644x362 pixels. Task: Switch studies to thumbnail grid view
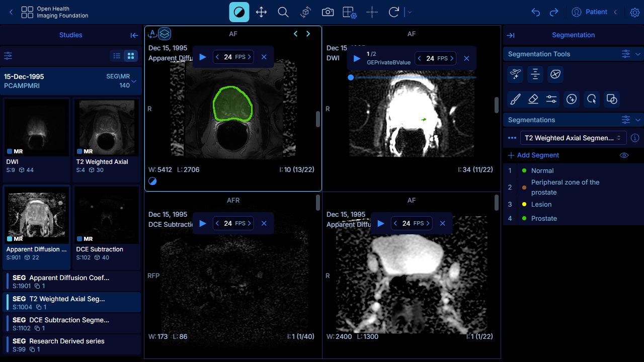click(131, 56)
